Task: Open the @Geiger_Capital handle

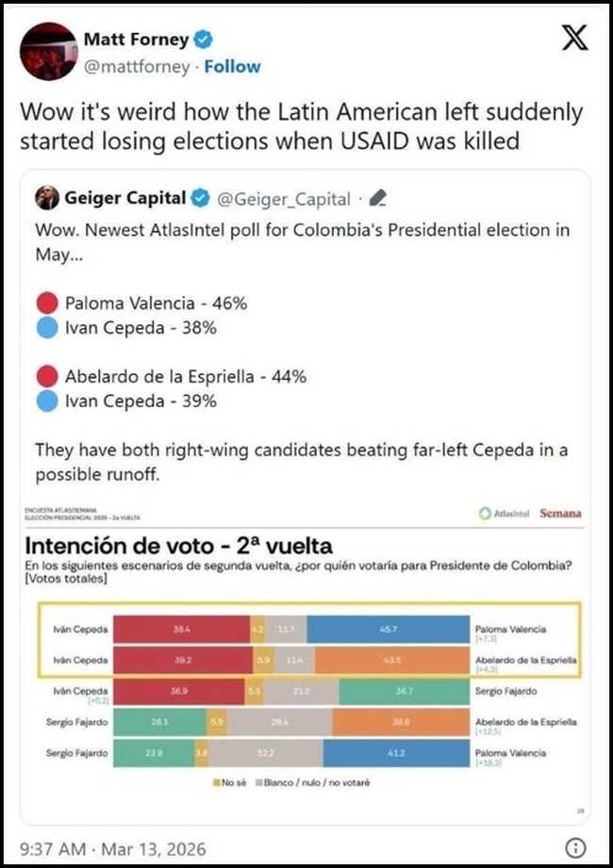Action: click(x=284, y=199)
